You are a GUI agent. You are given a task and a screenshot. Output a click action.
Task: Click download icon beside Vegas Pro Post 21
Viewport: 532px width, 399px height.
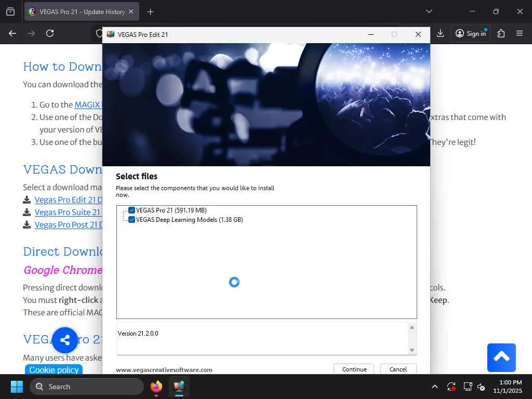pyautogui.click(x=27, y=224)
